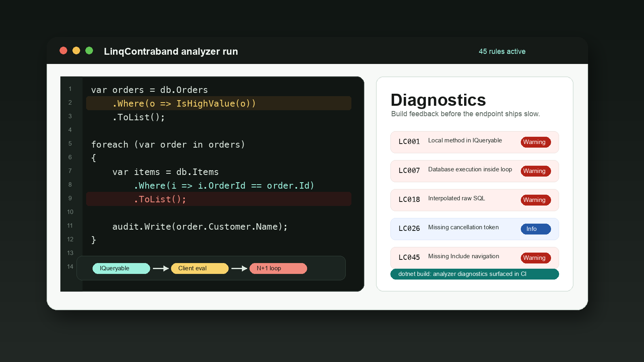Select the IQueryable stage pill
The width and height of the screenshot is (644, 362).
click(121, 268)
